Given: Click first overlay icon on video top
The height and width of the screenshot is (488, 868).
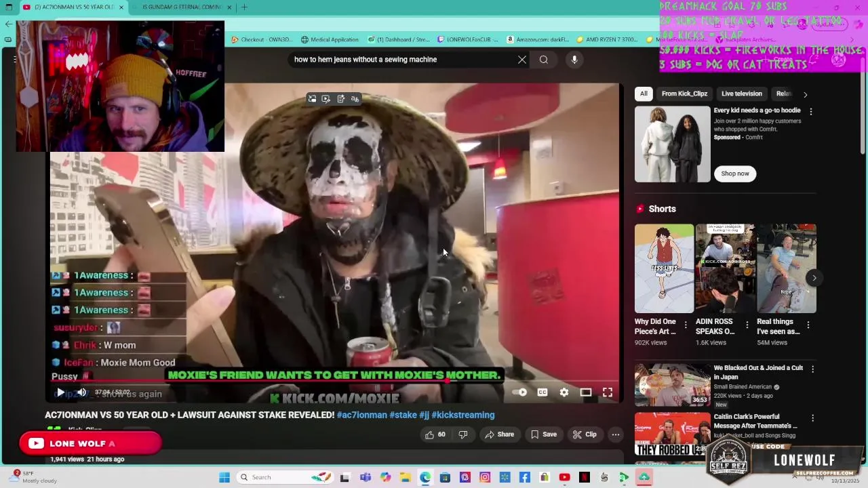Looking at the screenshot, I should pyautogui.click(x=312, y=99).
